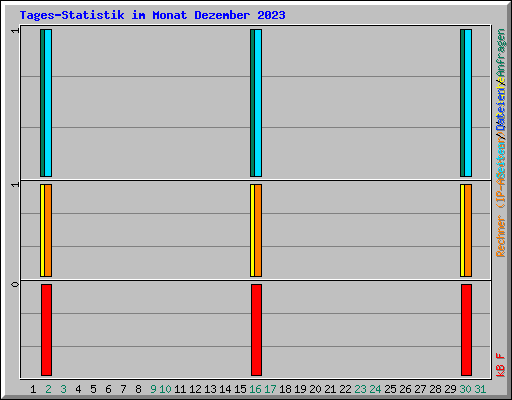
Task: Select the cyan bar for day 16
Action: pyautogui.click(x=258, y=103)
